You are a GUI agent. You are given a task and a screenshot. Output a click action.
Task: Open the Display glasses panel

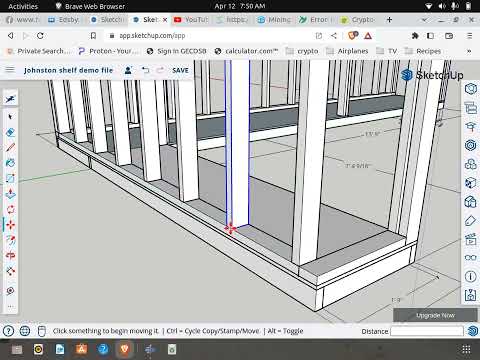(471, 257)
